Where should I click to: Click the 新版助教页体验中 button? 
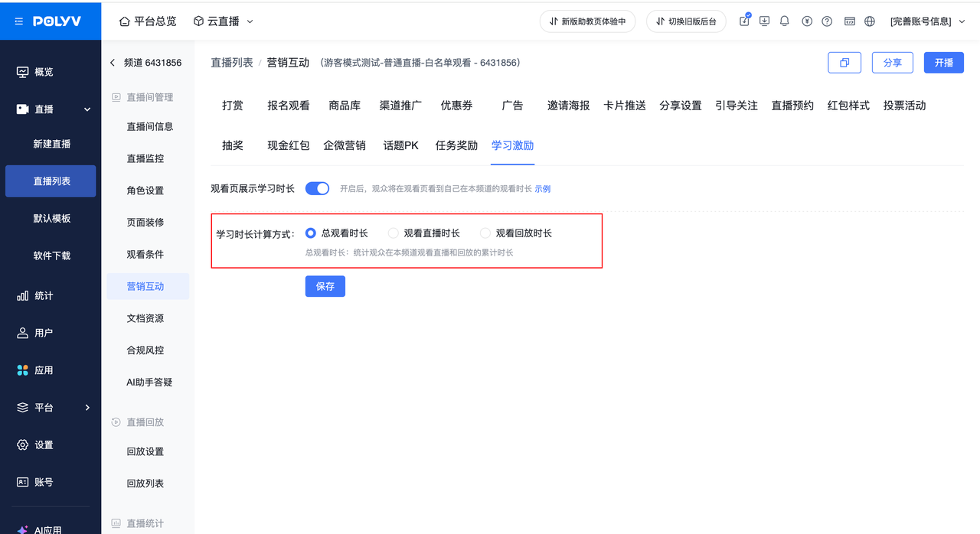pos(587,21)
